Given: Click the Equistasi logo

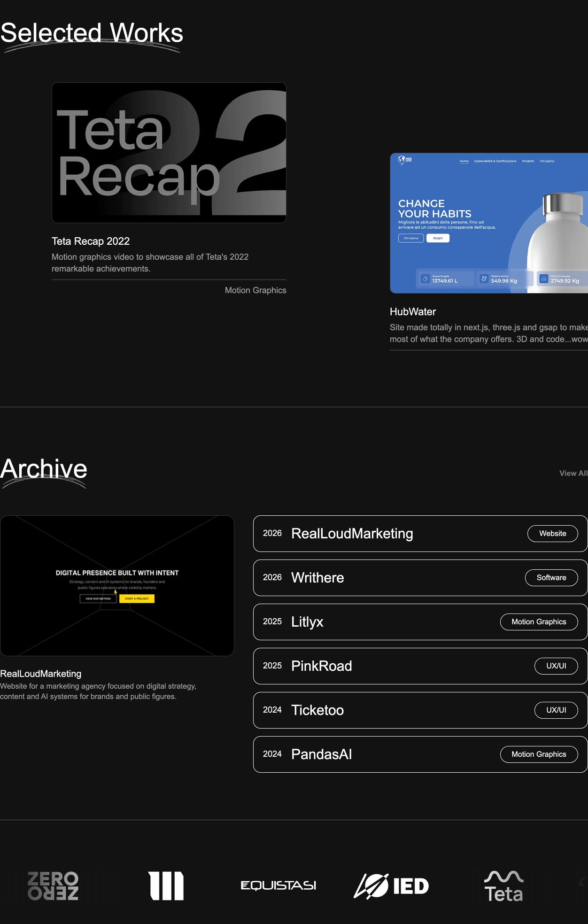Looking at the screenshot, I should coord(279,885).
